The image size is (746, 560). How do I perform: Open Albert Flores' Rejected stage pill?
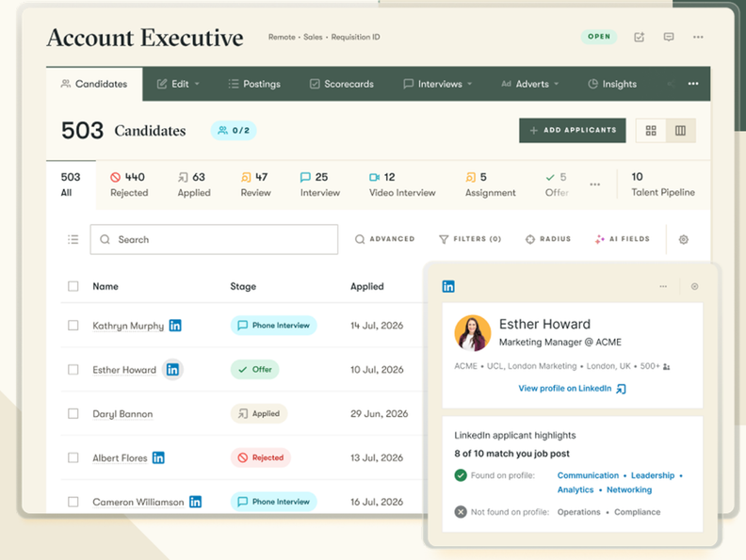point(261,457)
